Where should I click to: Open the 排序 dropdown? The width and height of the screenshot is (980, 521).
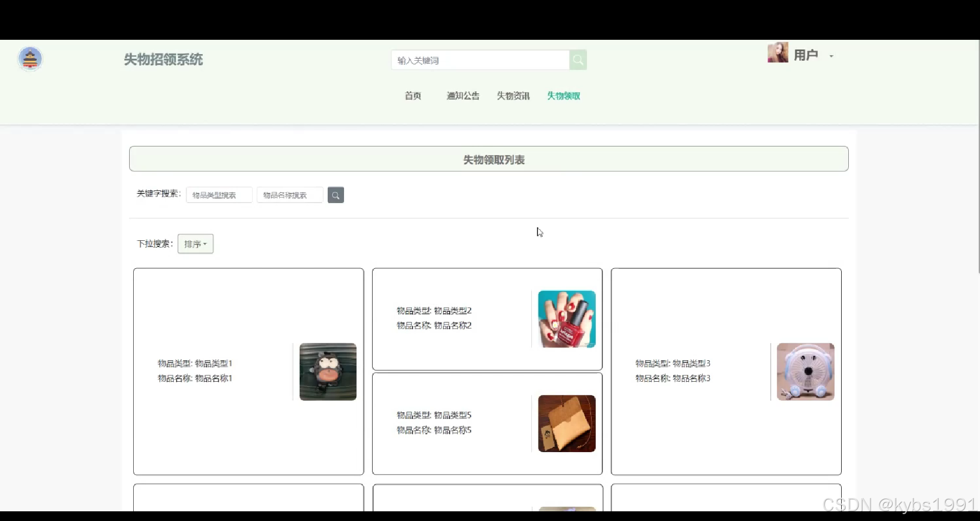(x=195, y=244)
